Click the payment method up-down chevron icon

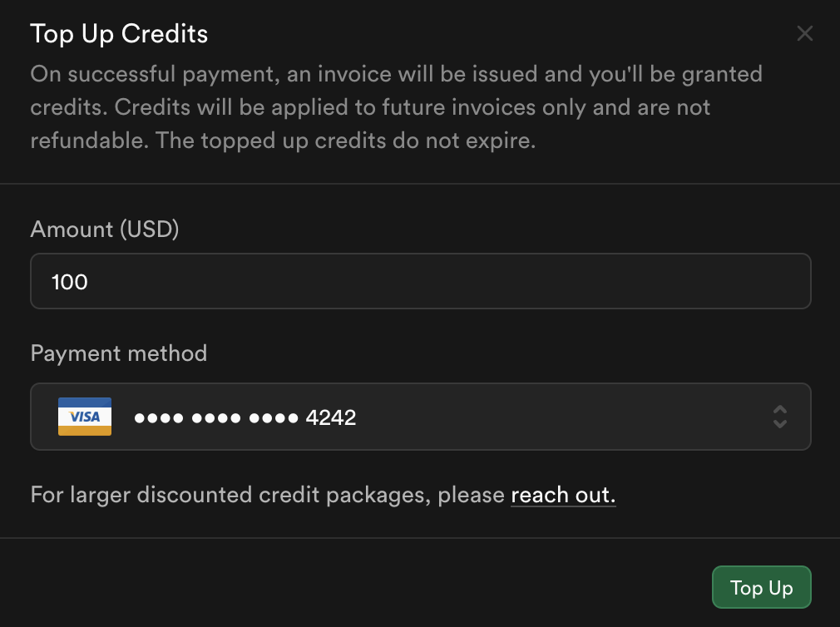780,417
